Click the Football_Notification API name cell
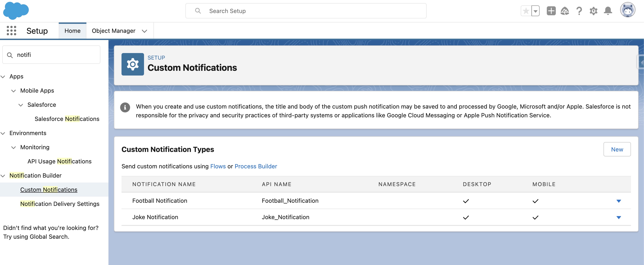644x265 pixels. (x=290, y=201)
